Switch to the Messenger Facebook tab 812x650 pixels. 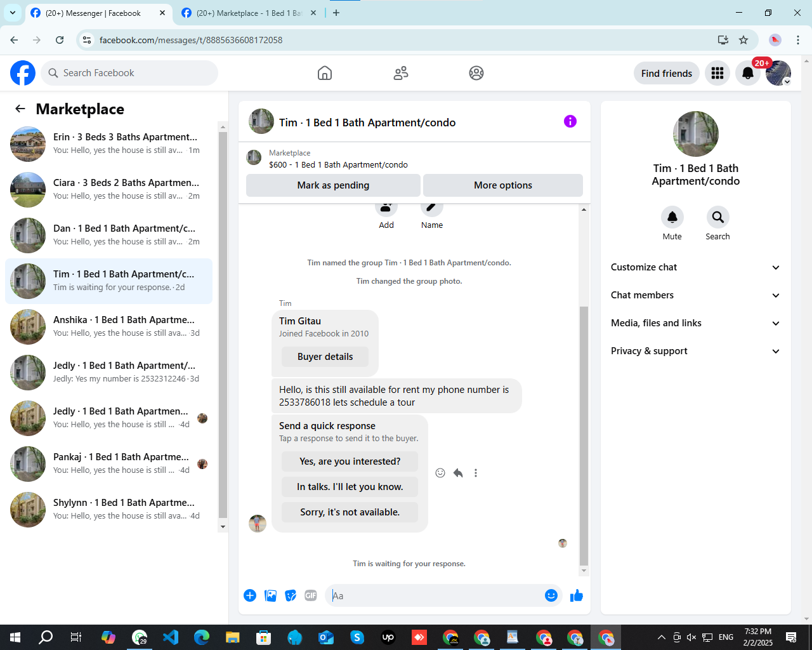click(98, 13)
